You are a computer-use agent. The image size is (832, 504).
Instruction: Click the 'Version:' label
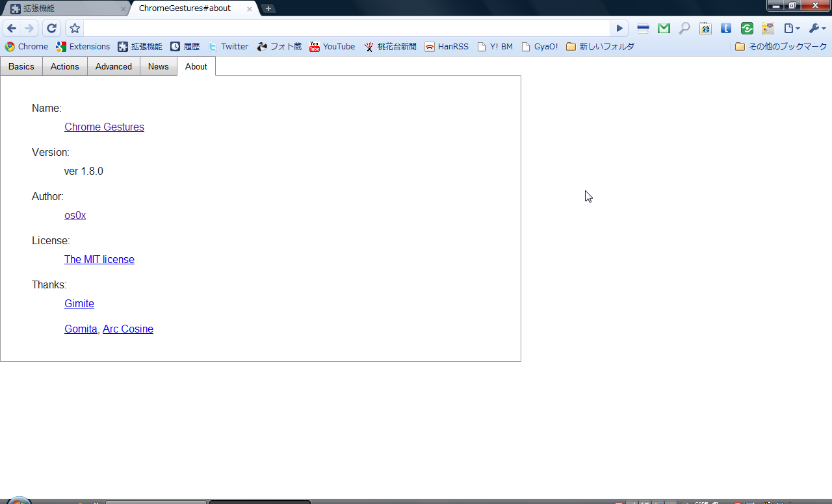[51, 152]
